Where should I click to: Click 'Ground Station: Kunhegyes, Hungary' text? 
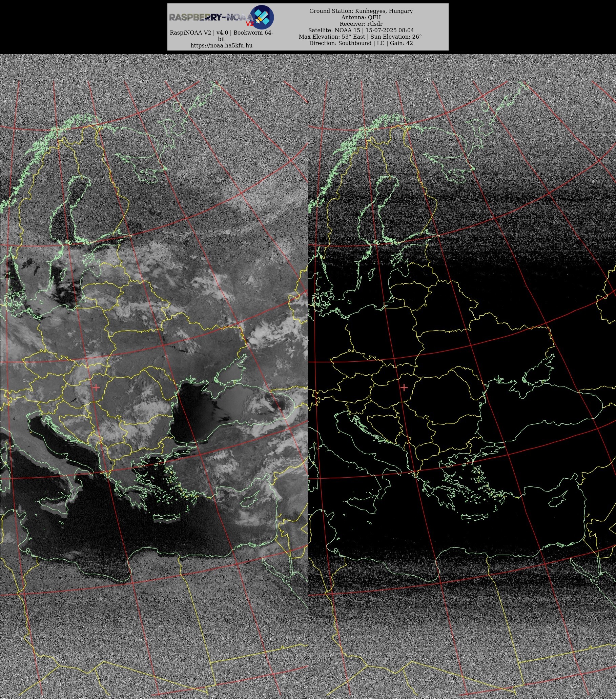coord(361,11)
